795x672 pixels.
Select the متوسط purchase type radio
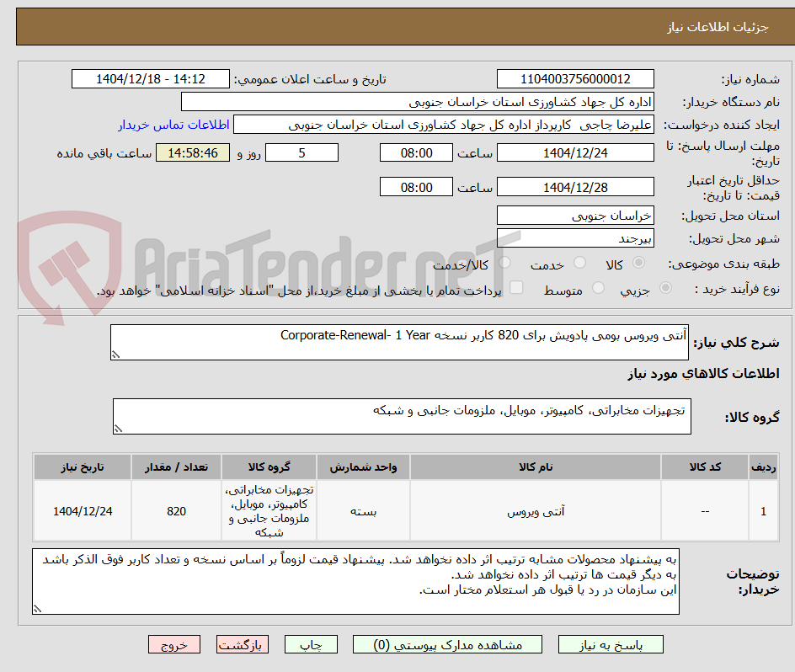[598, 288]
